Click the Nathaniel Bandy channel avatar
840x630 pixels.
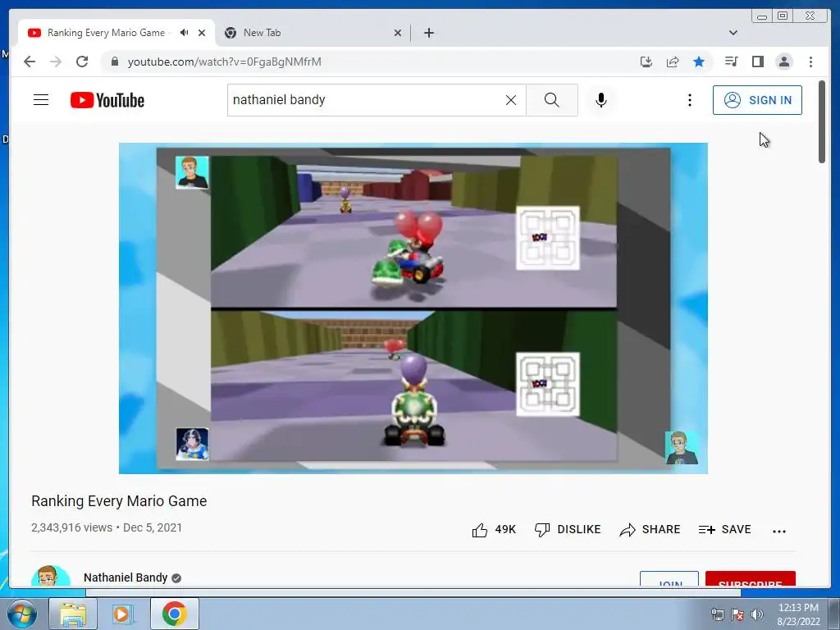click(51, 575)
